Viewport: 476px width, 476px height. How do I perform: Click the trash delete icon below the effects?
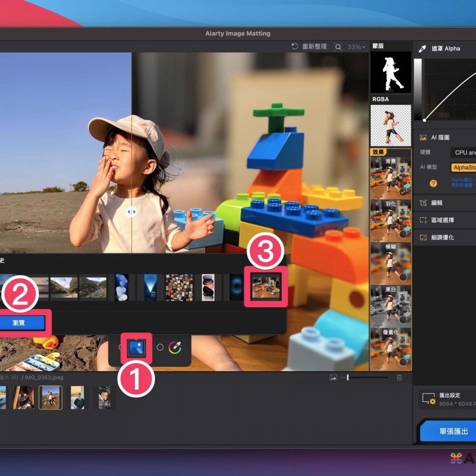pyautogui.click(x=399, y=377)
